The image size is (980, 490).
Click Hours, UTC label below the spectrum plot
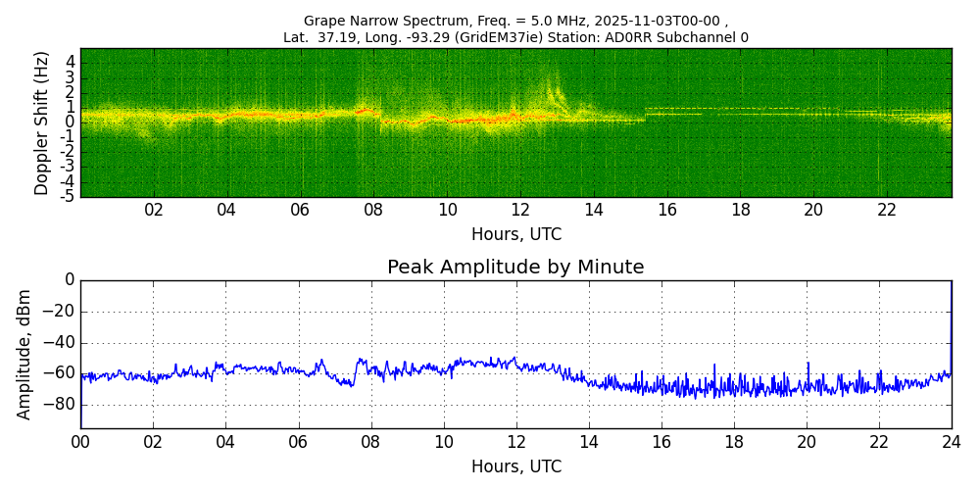pos(515,234)
